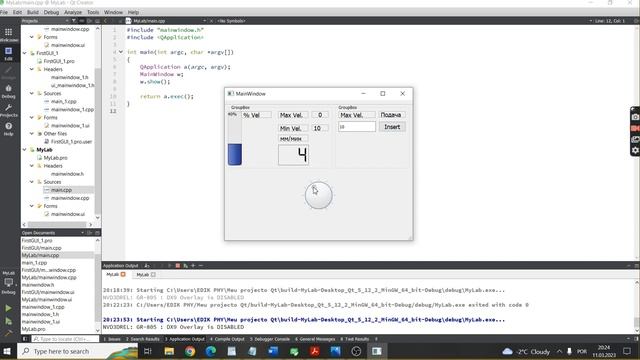Stop running application red square
This screenshot has height=360, width=640.
pyautogui.click(x=178, y=266)
